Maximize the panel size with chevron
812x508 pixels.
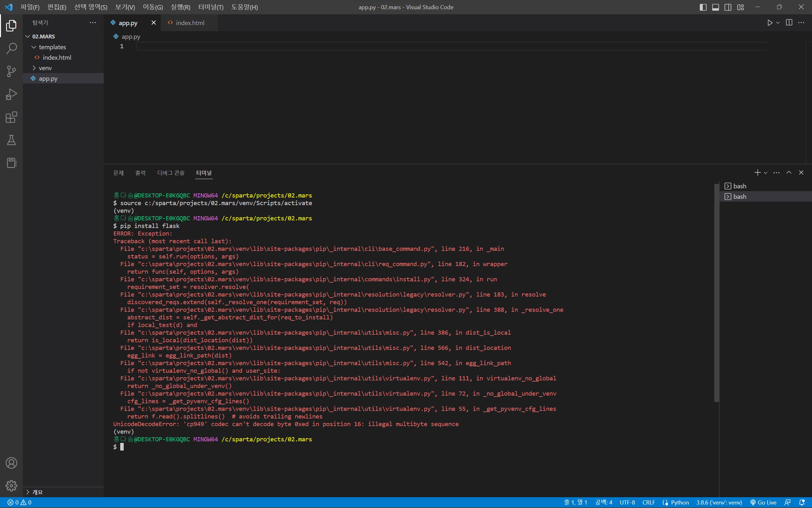pyautogui.click(x=789, y=172)
